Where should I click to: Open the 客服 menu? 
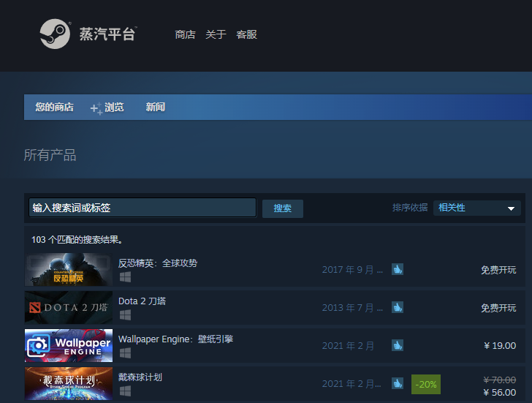tap(247, 34)
